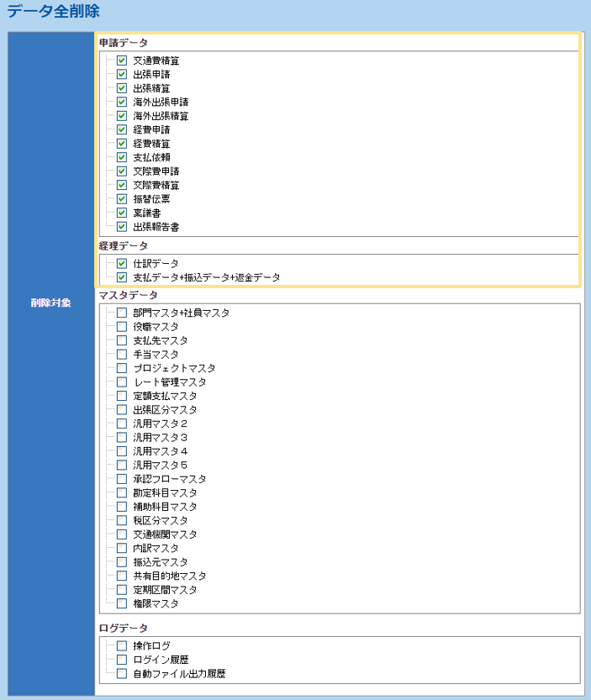The image size is (591, 700).
Task: Uncheck the 出張申請 checkbox
Action: click(x=122, y=74)
